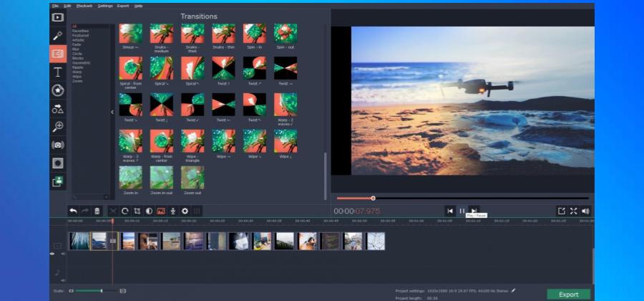
Task: Click the Rotate clip icon
Action: pos(125,211)
